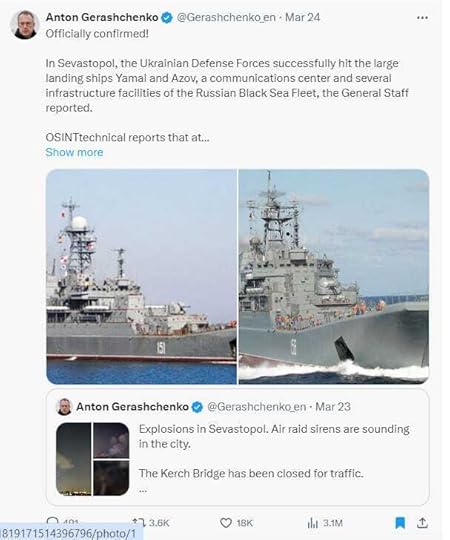
Task: Share the tweet via upload icon
Action: 422,523
